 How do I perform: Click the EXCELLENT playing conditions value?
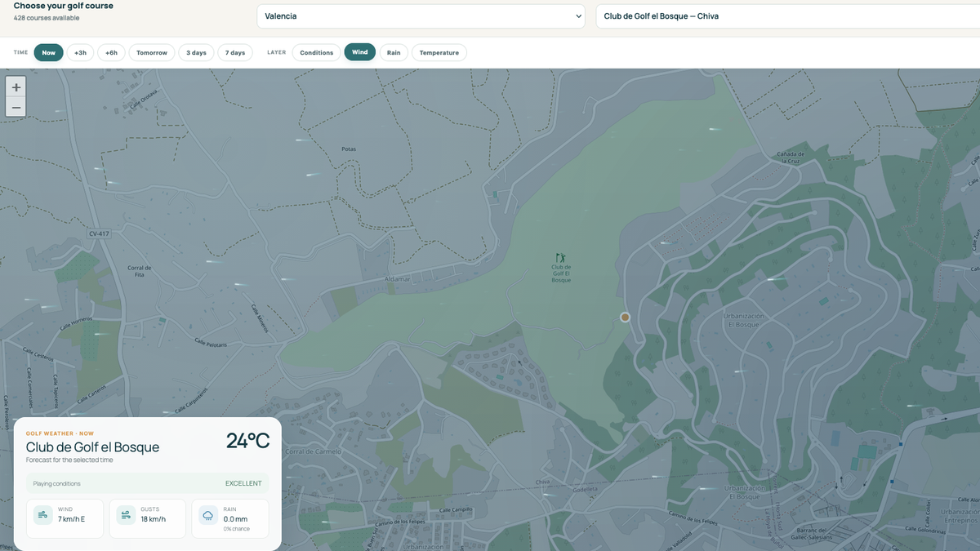click(x=243, y=483)
